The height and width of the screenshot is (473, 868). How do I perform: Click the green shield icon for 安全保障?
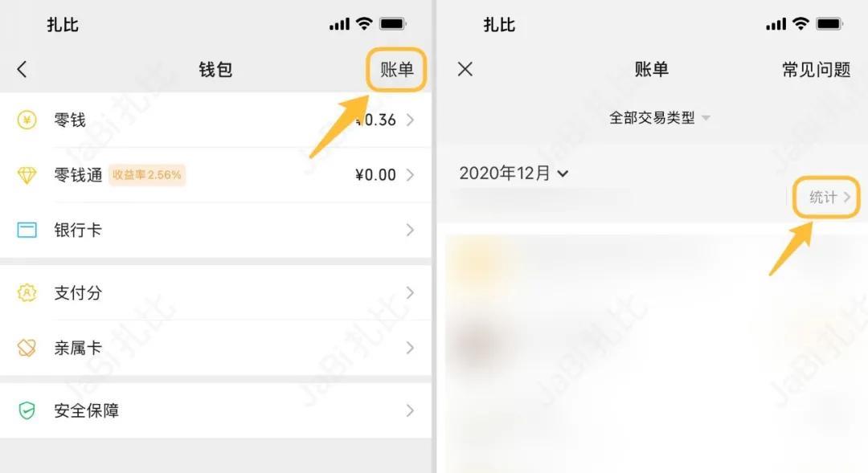point(27,410)
